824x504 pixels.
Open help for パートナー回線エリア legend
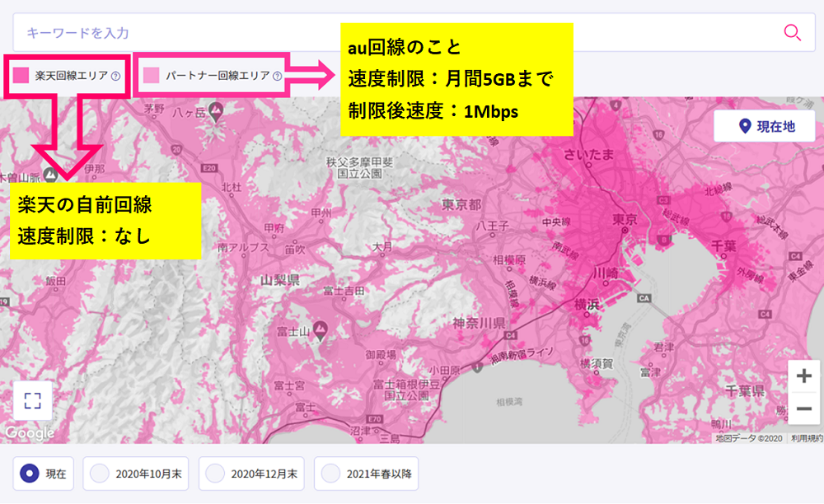click(277, 76)
